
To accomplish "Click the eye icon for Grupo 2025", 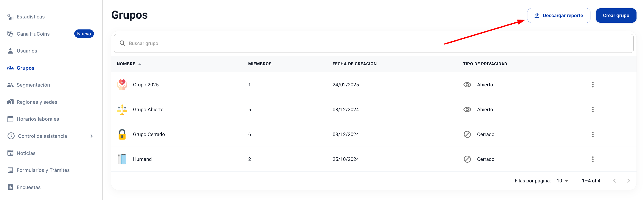I will 467,85.
